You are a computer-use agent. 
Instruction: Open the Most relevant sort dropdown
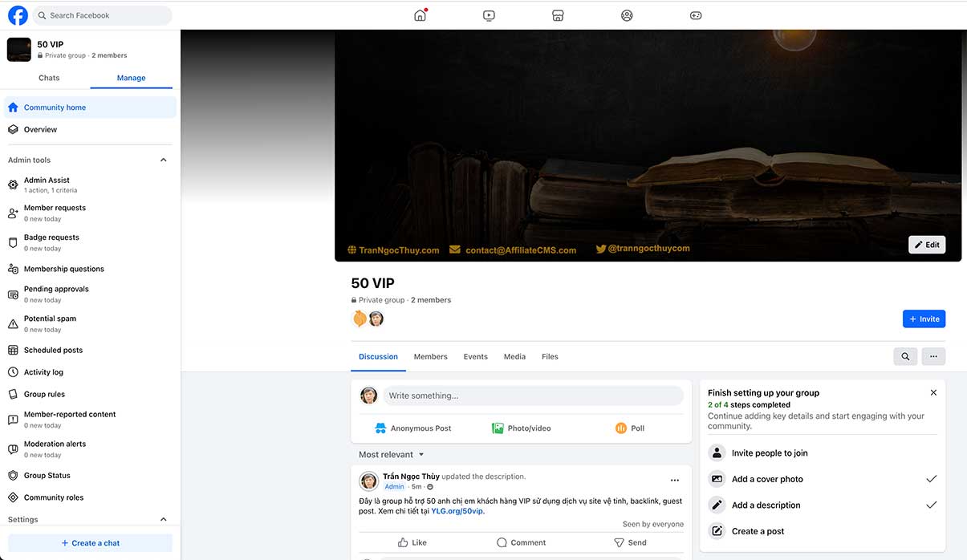391,454
